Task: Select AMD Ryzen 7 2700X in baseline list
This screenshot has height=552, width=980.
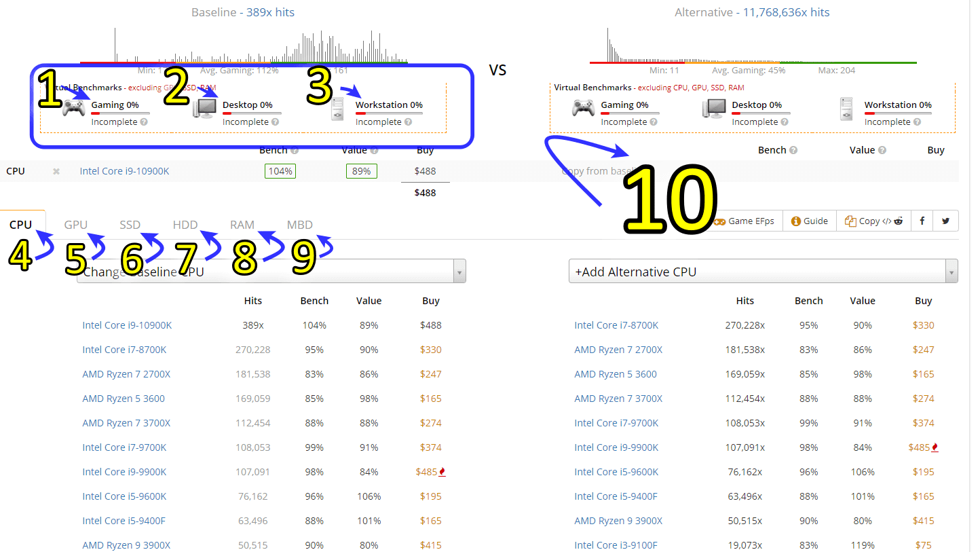Action: 126,374
